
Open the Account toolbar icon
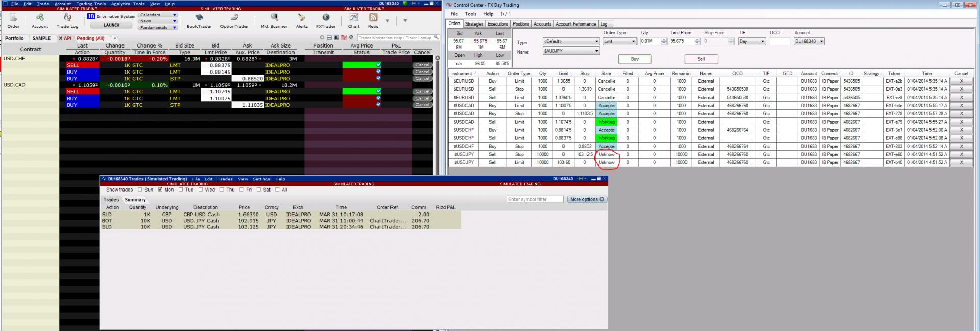[x=40, y=18]
